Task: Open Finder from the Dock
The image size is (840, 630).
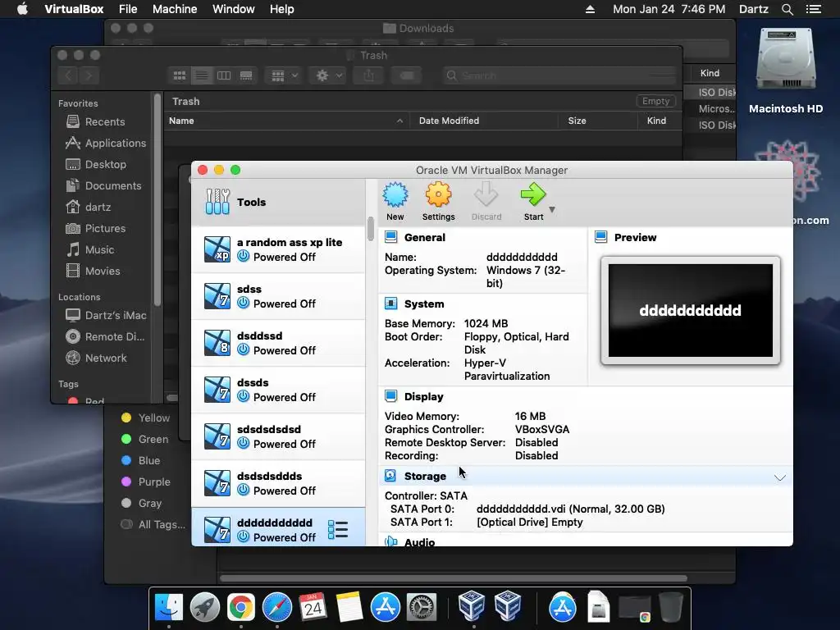Action: click(169, 607)
